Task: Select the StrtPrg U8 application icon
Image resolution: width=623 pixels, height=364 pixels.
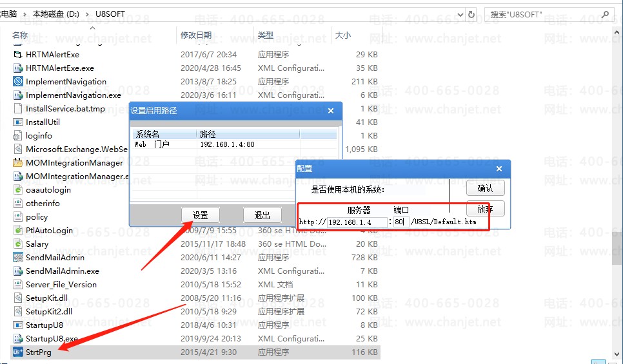Action: pos(18,352)
